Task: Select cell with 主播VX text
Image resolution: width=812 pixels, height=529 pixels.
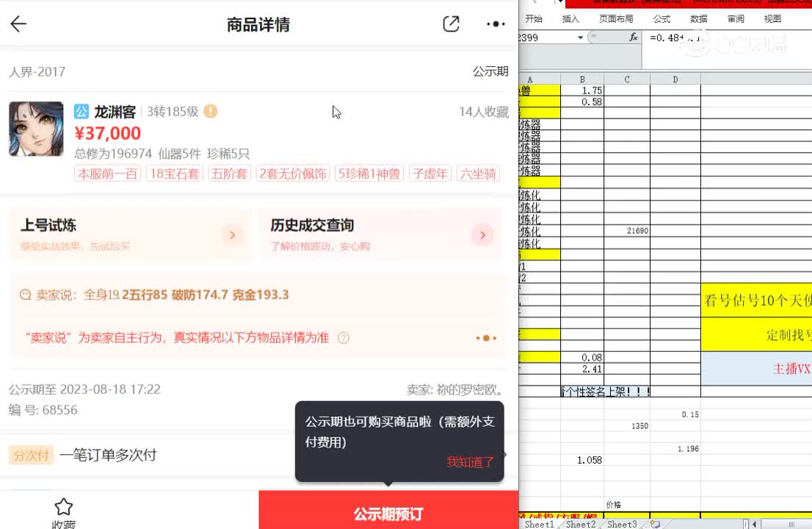Action: (757, 368)
